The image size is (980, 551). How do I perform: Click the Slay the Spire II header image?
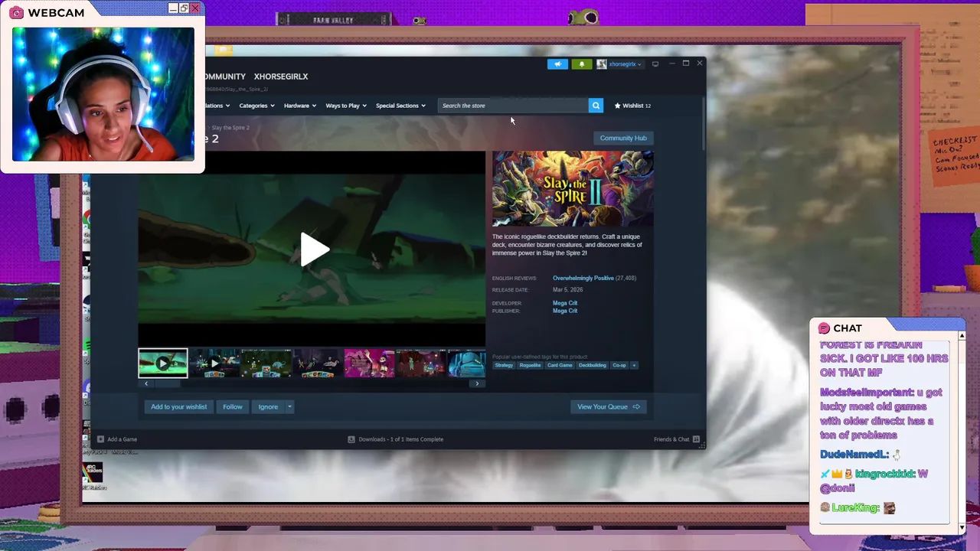(x=573, y=189)
